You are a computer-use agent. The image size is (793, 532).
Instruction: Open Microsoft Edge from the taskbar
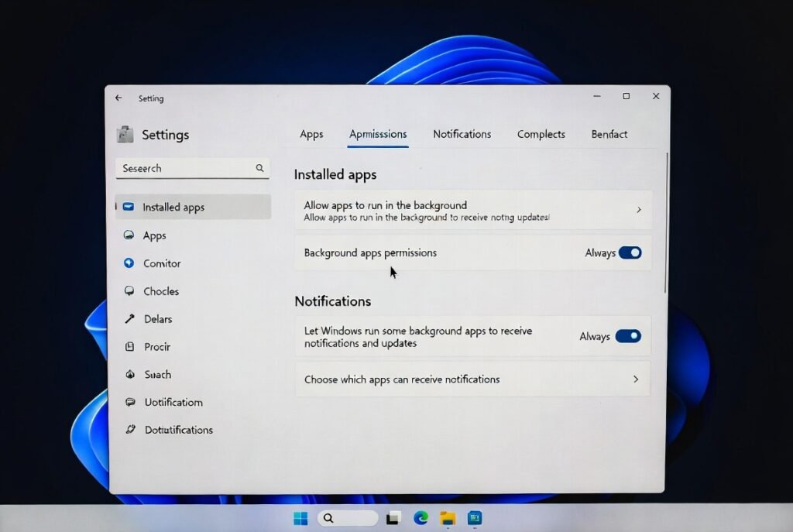pos(421,518)
